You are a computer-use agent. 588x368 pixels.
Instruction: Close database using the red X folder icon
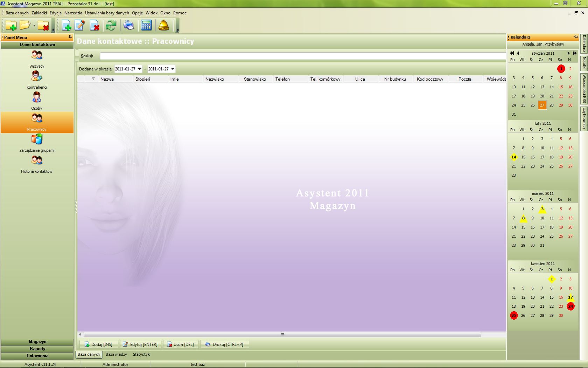pyautogui.click(x=43, y=26)
